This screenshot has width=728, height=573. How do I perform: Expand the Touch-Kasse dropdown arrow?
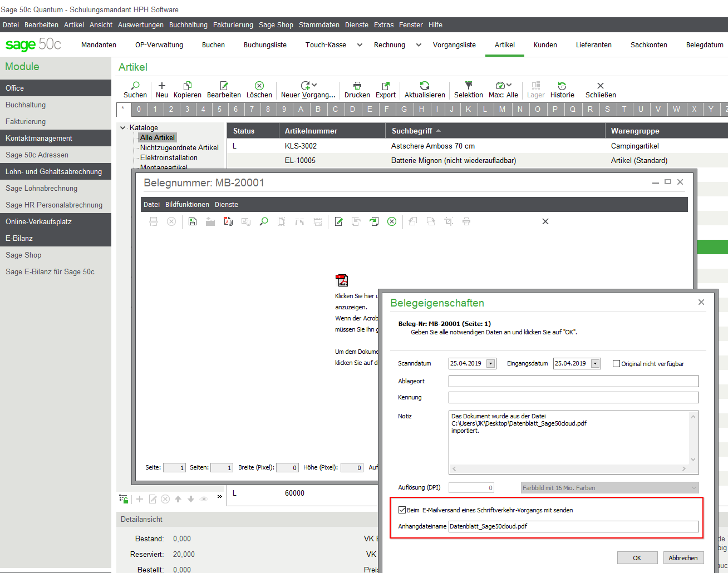tap(360, 45)
